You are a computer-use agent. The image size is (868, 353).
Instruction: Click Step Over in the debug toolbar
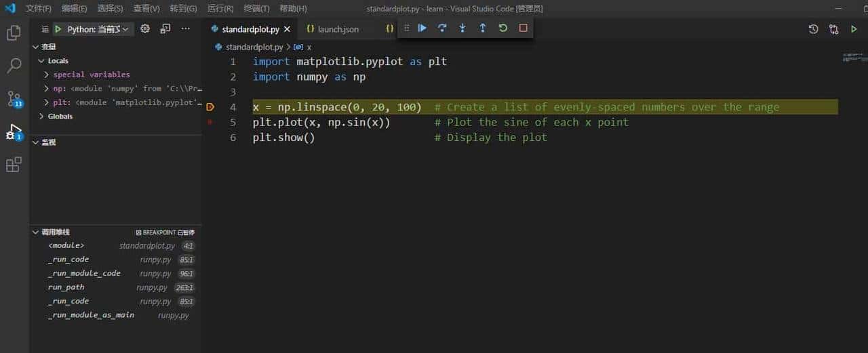pos(442,28)
